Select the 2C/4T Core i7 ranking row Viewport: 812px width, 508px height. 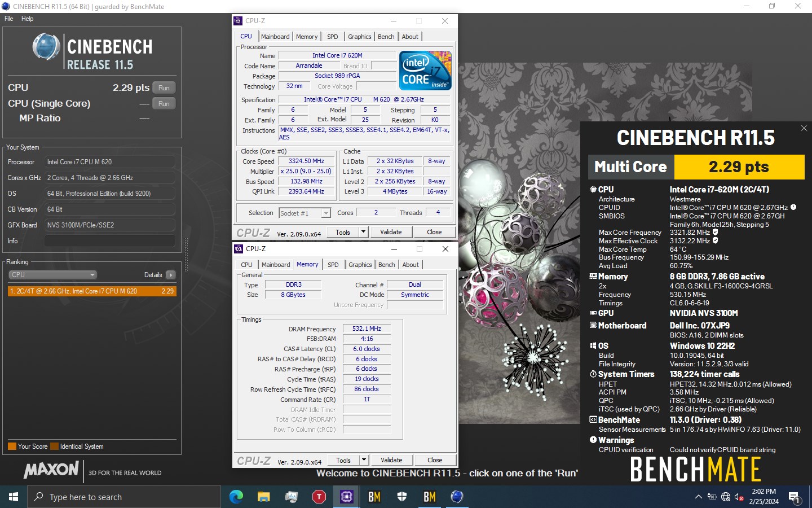tap(92, 291)
